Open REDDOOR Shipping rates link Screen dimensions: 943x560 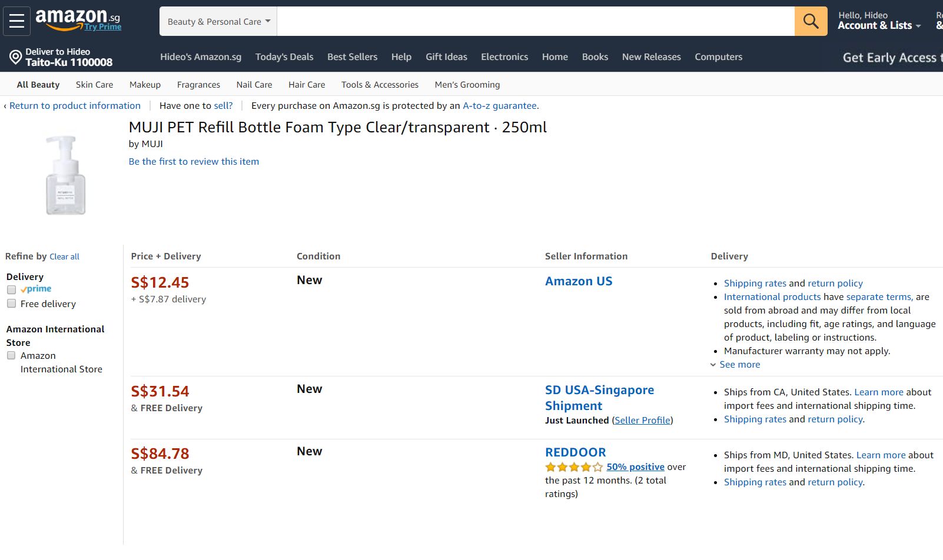click(755, 482)
